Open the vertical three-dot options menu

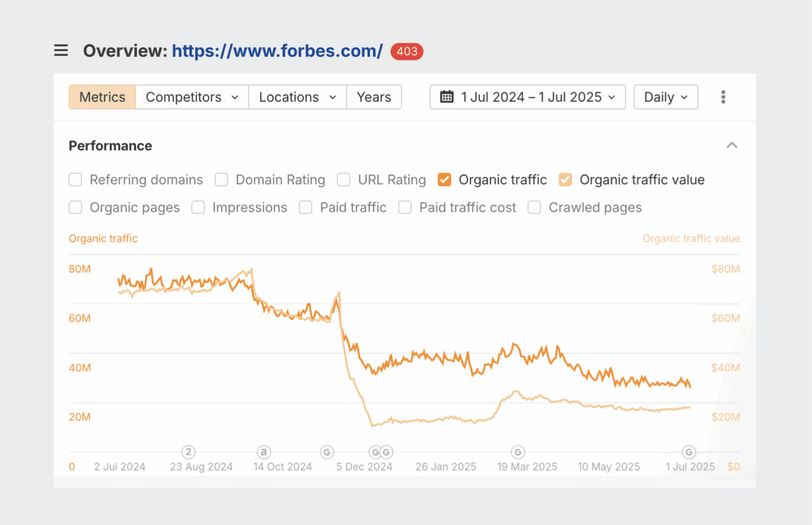point(723,97)
